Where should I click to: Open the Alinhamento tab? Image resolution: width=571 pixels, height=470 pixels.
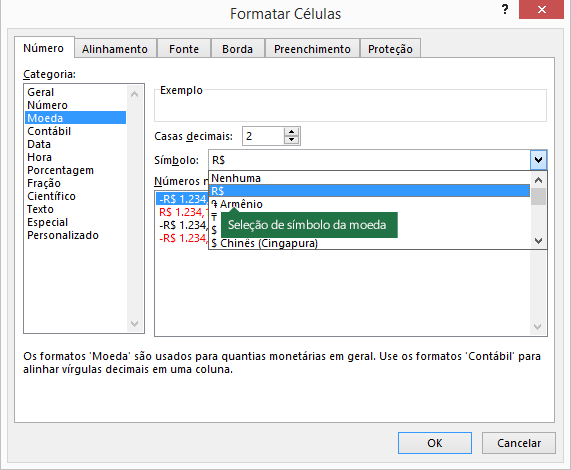click(x=115, y=49)
